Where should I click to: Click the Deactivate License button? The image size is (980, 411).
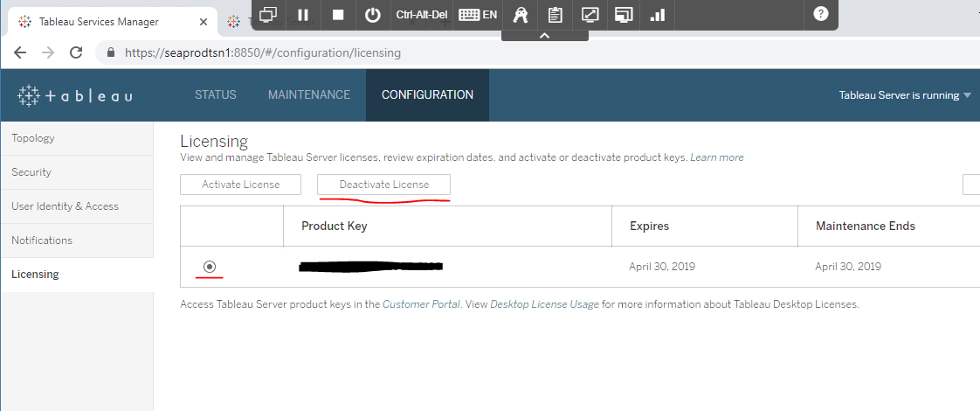pos(383,185)
